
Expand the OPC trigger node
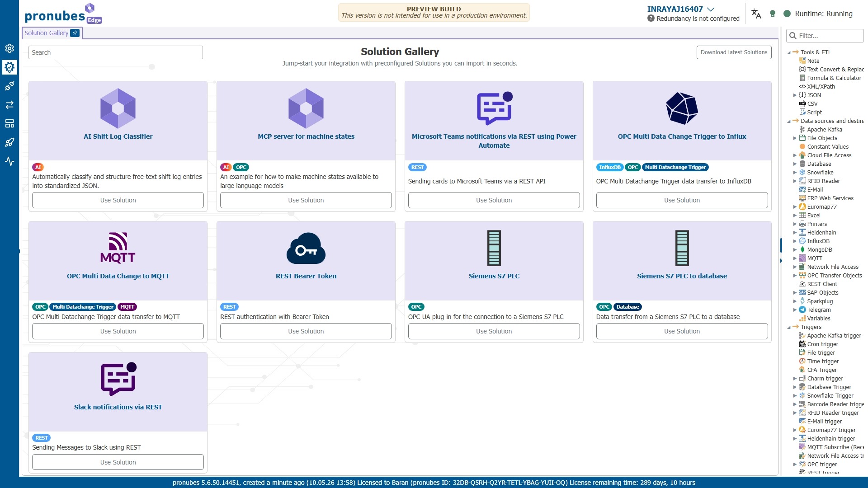coord(795,465)
